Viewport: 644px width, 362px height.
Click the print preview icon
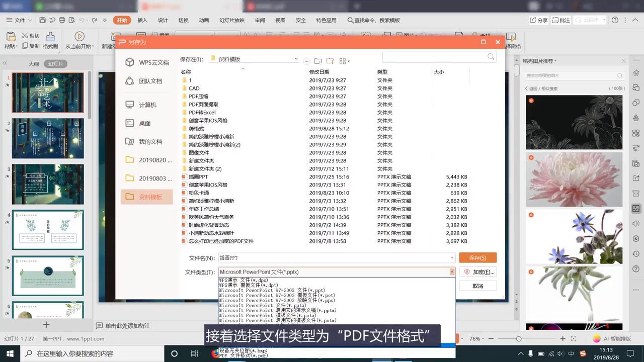pos(72,20)
